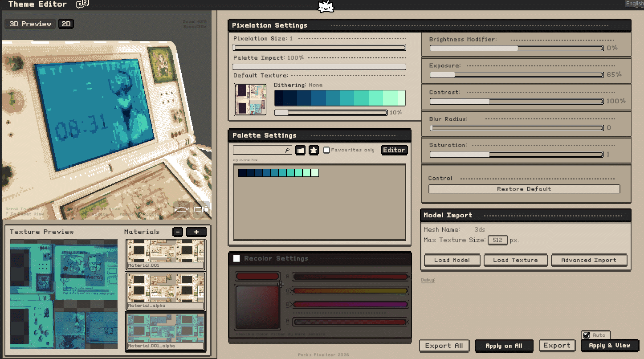Uncheck the Auto checkbox
Screen dimensions: 644x359
click(587, 335)
